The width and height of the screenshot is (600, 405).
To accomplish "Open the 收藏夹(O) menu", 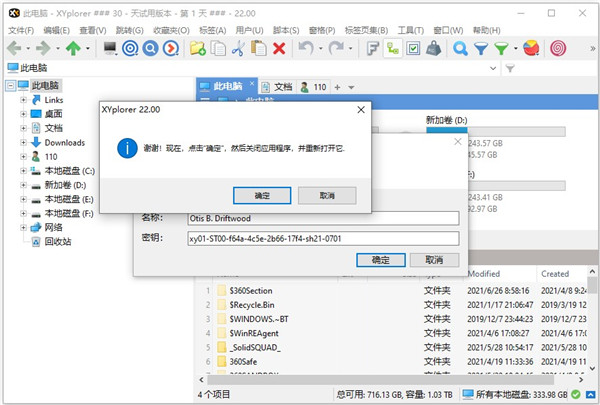I will point(171,30).
